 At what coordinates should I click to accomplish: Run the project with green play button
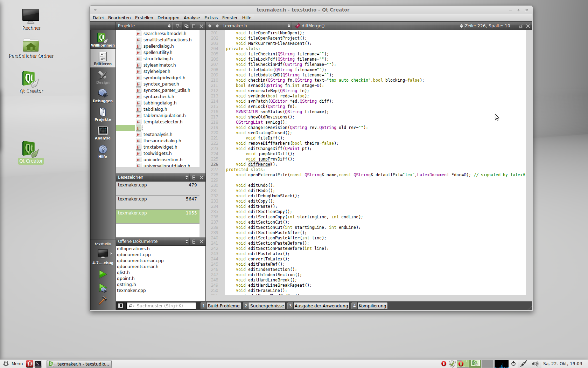tap(103, 274)
